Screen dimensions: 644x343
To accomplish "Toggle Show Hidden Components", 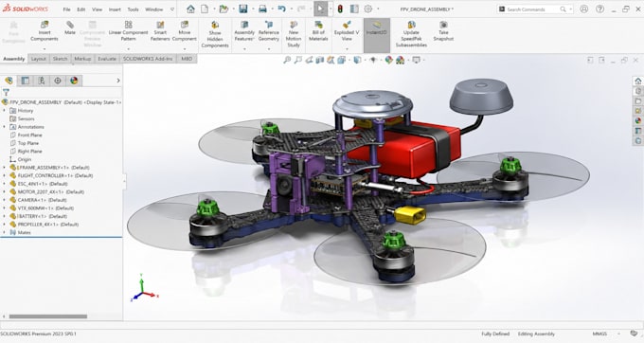I will point(215,34).
